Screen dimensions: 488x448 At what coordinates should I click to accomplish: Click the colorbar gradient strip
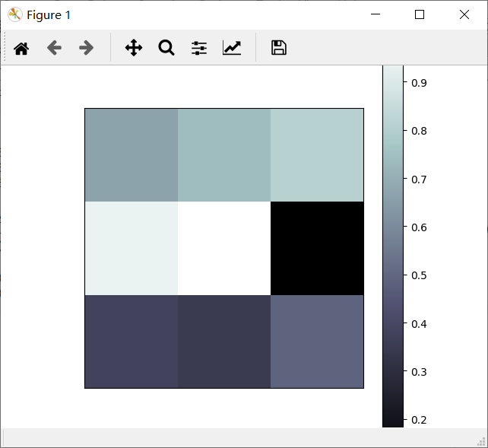tap(393, 246)
